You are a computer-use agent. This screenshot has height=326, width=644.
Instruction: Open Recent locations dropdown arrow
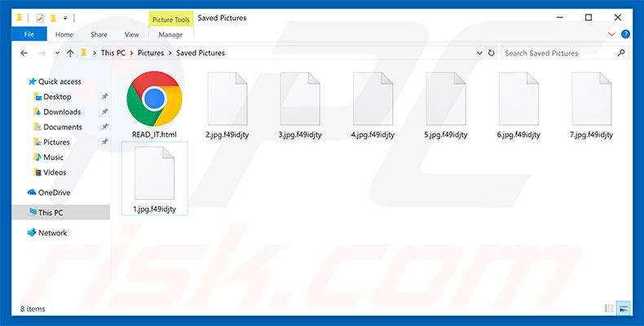point(57,53)
